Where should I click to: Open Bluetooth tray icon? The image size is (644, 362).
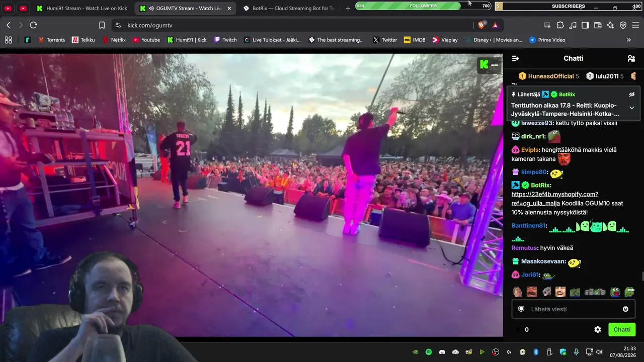536,352
